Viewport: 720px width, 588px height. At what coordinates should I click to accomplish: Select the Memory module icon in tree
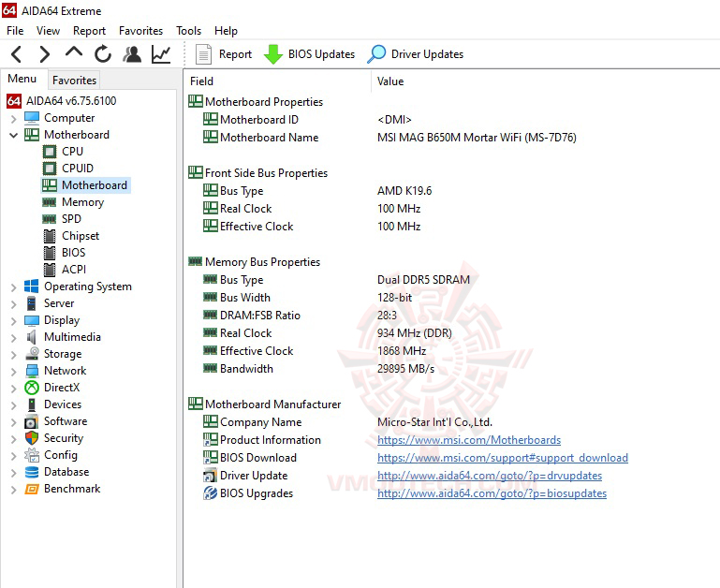point(49,202)
